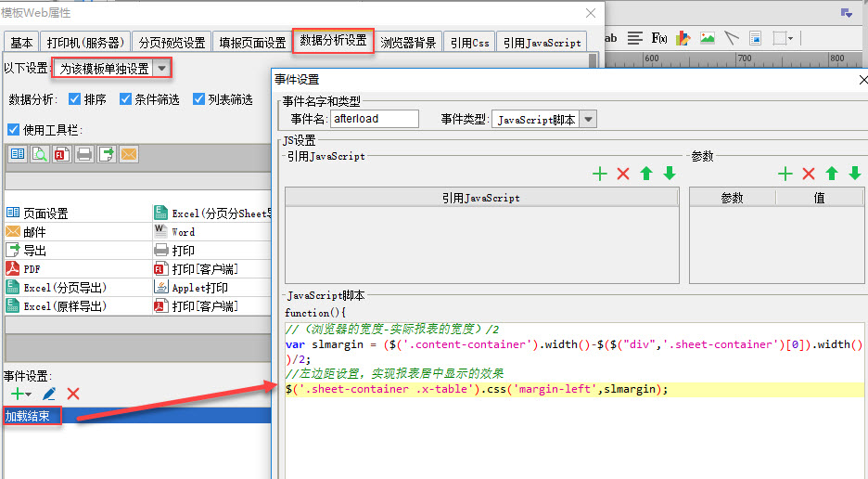Select the first 打印[客户端] tool item

212,269
